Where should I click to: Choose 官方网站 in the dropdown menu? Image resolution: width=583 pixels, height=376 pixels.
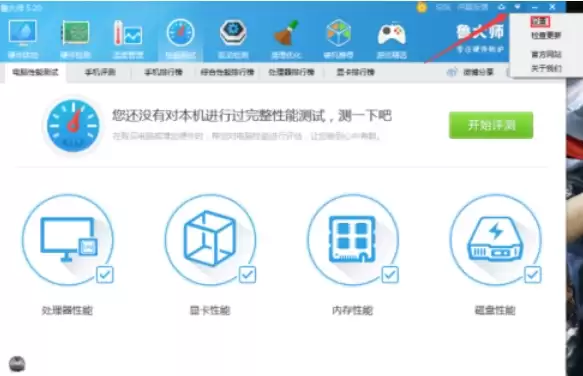click(x=546, y=54)
